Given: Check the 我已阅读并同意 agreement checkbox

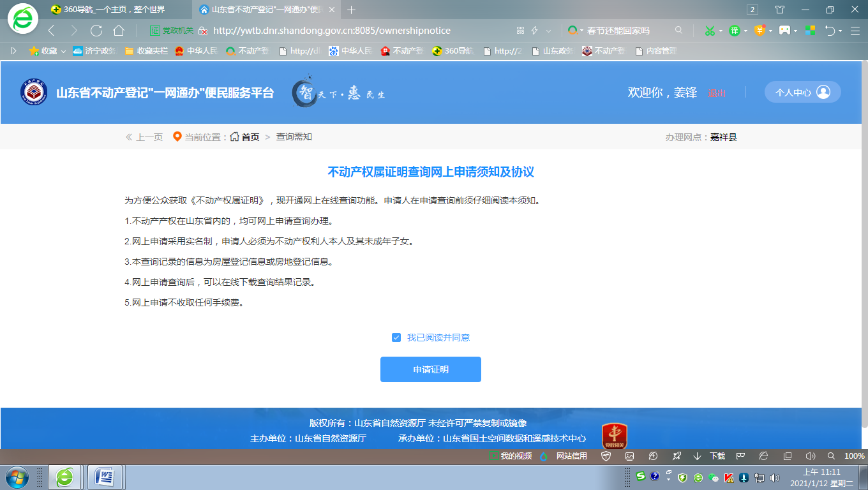Looking at the screenshot, I should point(396,338).
